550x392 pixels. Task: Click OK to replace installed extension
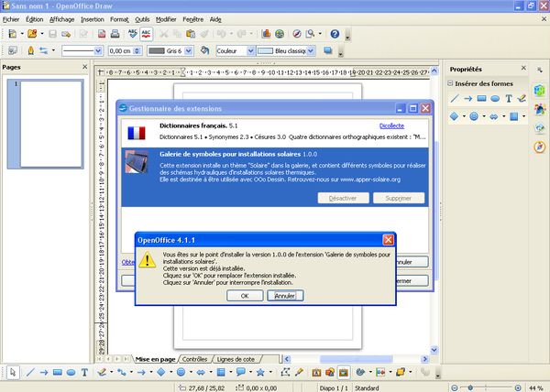[245, 296]
